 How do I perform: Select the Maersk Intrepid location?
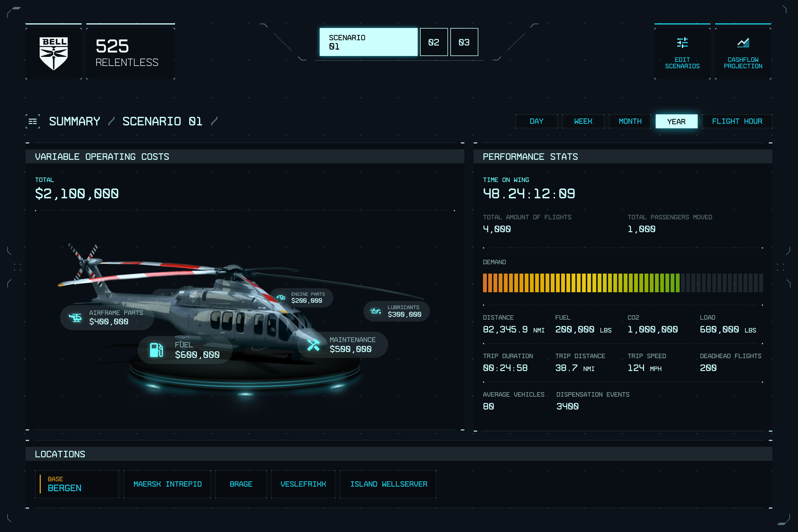[167, 484]
